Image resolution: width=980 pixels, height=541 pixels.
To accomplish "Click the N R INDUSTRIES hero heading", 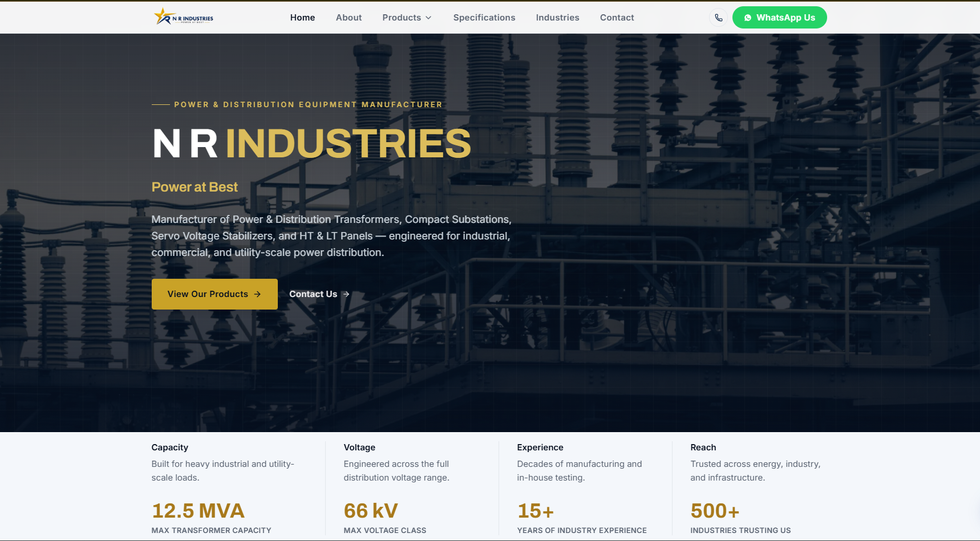I will click(311, 144).
